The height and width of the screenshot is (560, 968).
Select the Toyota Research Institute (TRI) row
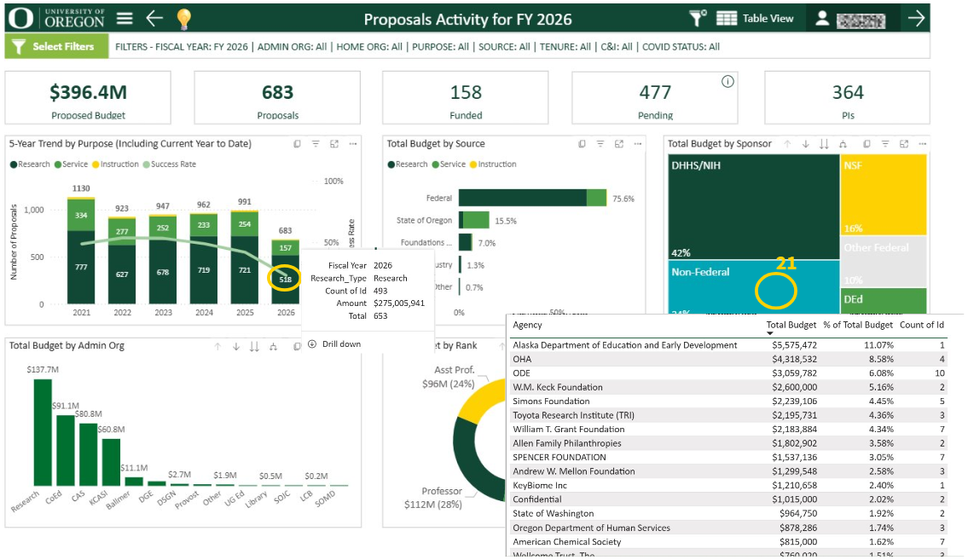(x=729, y=415)
